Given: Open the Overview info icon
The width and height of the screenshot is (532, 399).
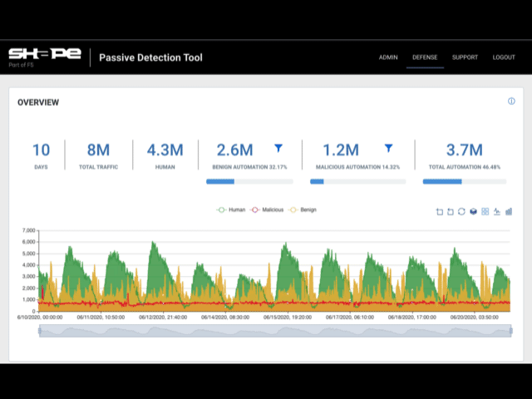Looking at the screenshot, I should [511, 101].
